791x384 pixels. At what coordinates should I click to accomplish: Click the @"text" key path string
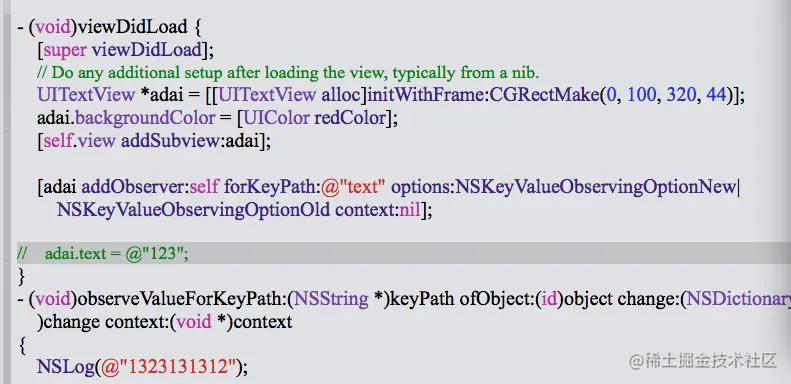pos(353,187)
